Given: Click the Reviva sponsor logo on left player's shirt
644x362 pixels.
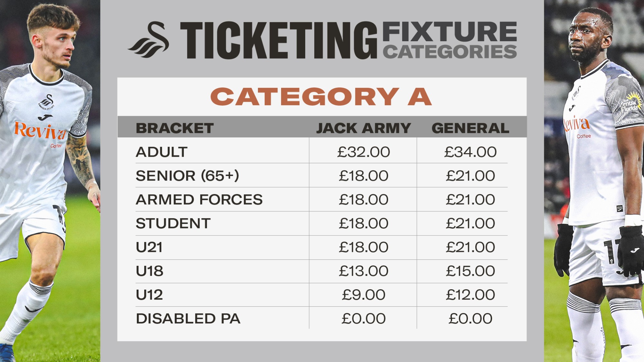Looking at the screenshot, I should [x=40, y=130].
